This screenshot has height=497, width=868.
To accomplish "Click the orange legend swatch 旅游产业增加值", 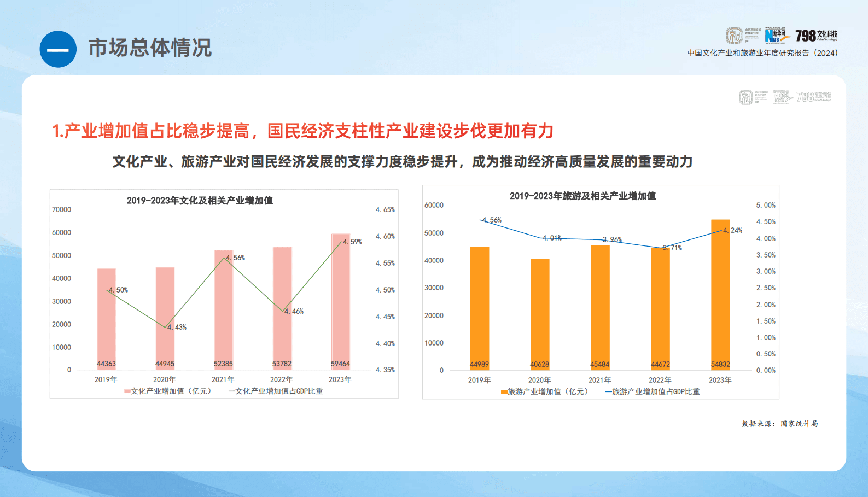I will coord(504,392).
